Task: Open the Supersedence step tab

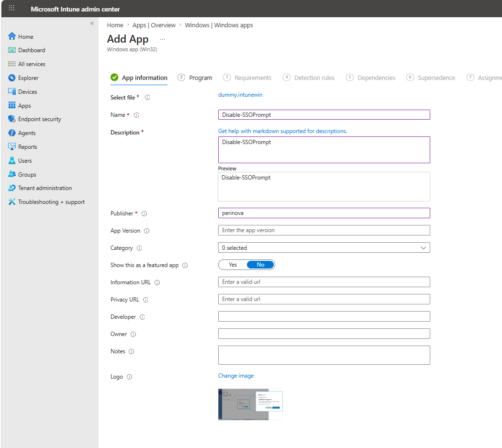Action: click(431, 78)
